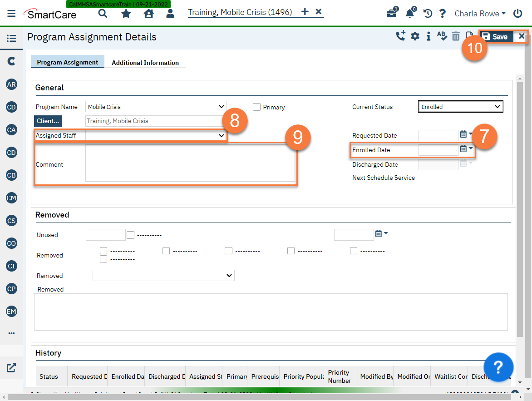
Task: Open the settings gear in the toolbar
Action: coord(414,36)
